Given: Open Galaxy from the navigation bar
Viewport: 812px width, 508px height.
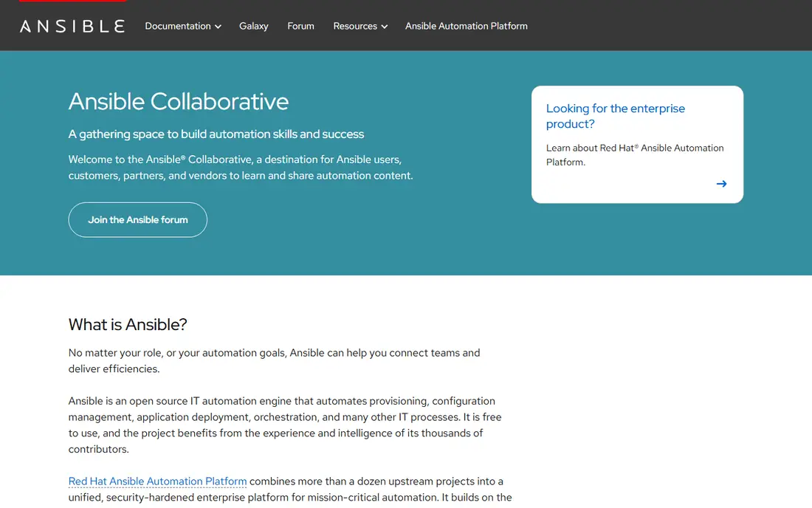Looking at the screenshot, I should (x=254, y=26).
